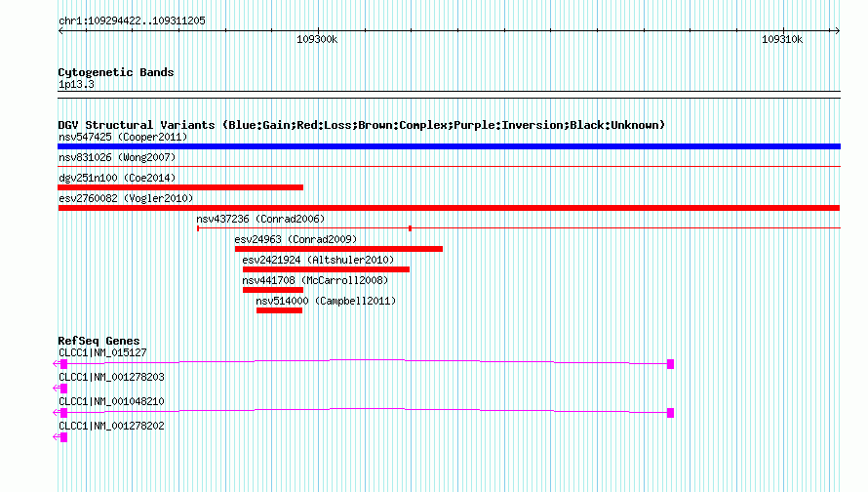Screen dimensions: 868x492
Task: Click left exon block of CLCC1|NM_001278203
Action: tap(63, 389)
